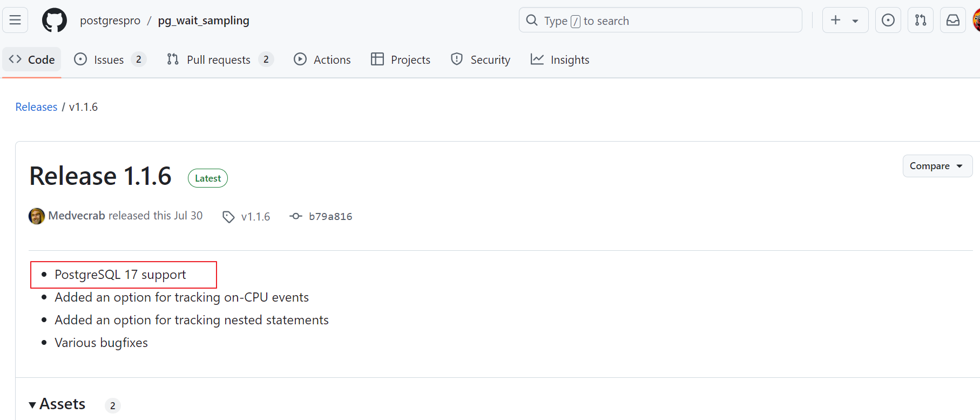
Task: Open the Compare dropdown
Action: coord(937,166)
